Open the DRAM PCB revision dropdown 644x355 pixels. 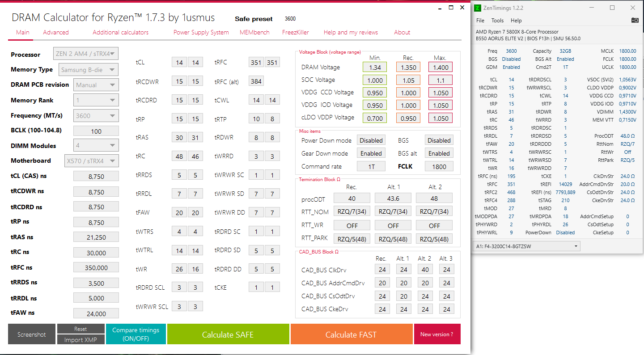click(96, 85)
